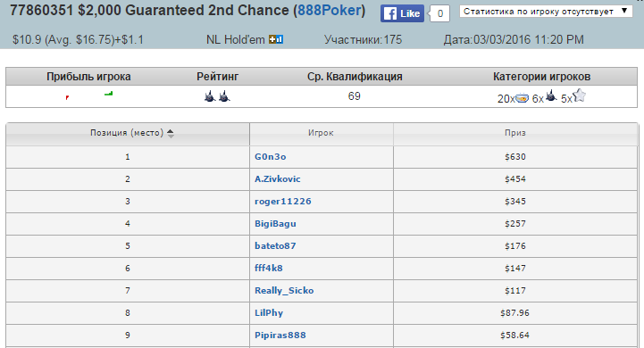Click the Facebook like counter bubble
Viewport: 644px width, 348px height.
tap(439, 13)
